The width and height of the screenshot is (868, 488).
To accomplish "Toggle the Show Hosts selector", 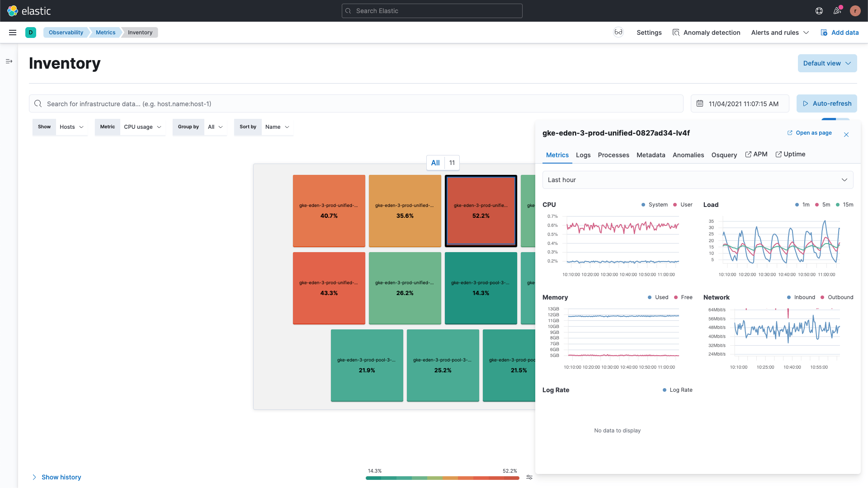I will (71, 127).
